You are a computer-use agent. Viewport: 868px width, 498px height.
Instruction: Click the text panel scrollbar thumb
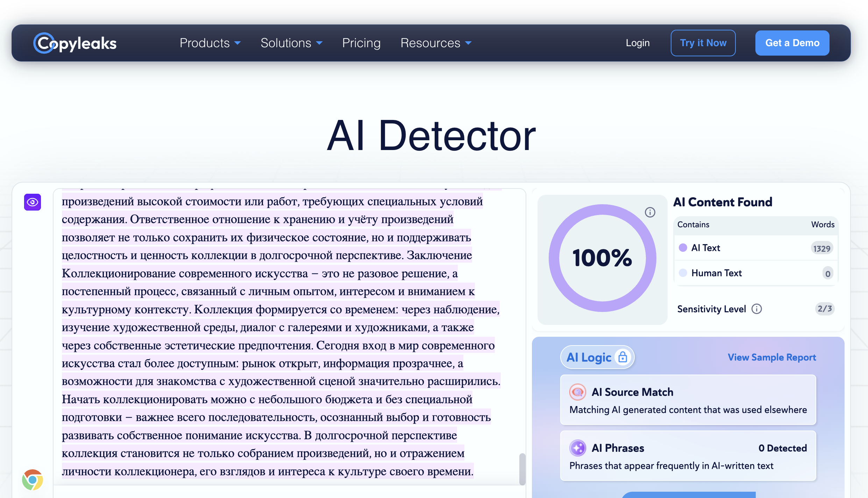[522, 469]
